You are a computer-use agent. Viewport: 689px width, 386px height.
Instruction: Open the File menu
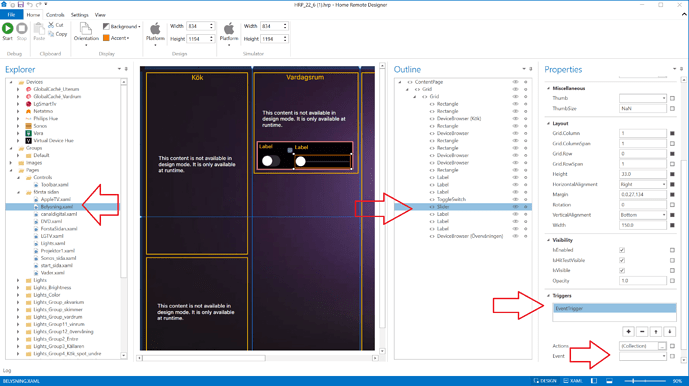[11, 15]
